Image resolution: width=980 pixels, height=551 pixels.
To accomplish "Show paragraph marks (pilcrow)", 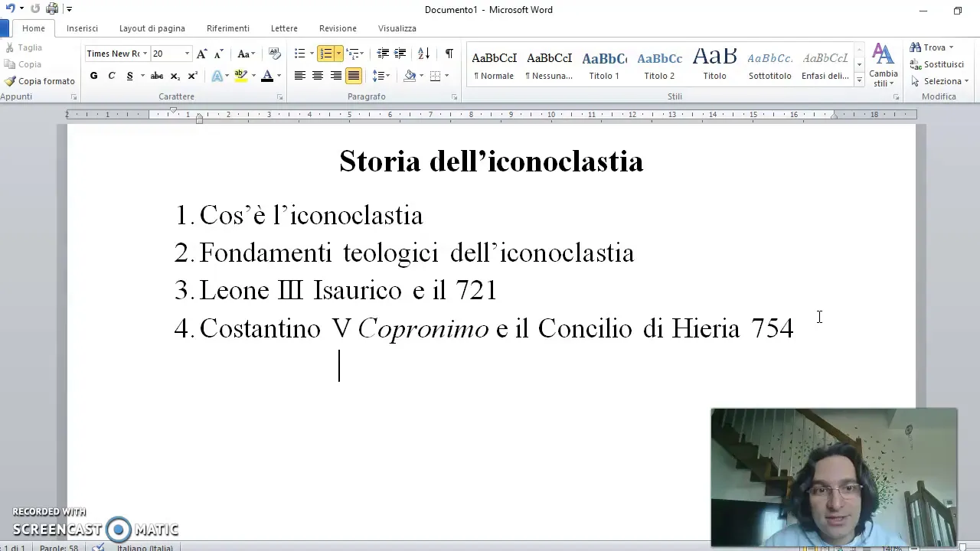I will [449, 54].
